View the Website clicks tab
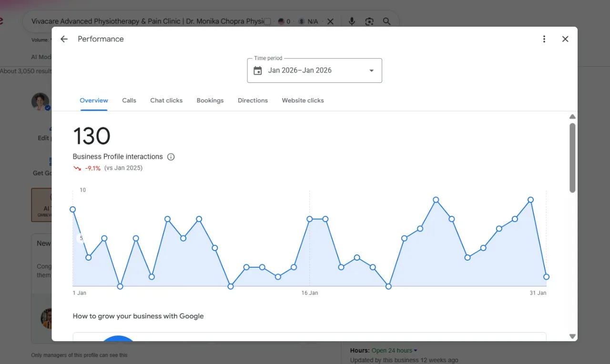This screenshot has width=610, height=364. click(x=303, y=101)
